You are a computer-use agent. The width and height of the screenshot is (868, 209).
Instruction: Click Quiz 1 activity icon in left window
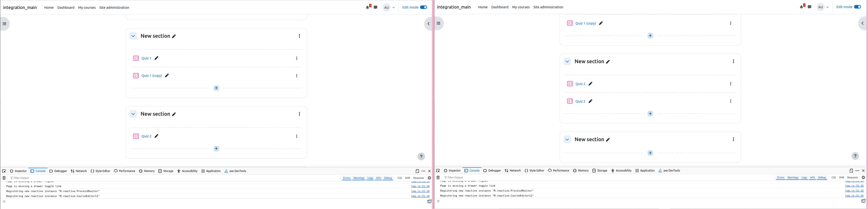(x=136, y=58)
